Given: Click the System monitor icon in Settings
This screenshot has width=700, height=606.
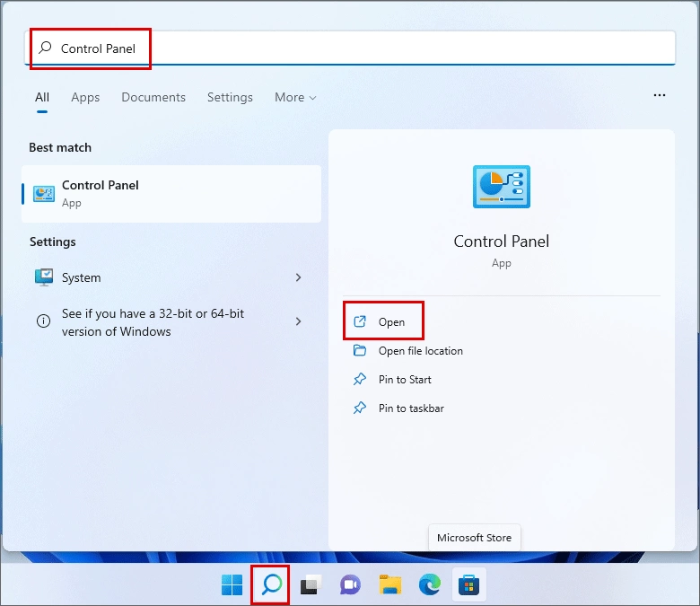Looking at the screenshot, I should click(x=44, y=277).
